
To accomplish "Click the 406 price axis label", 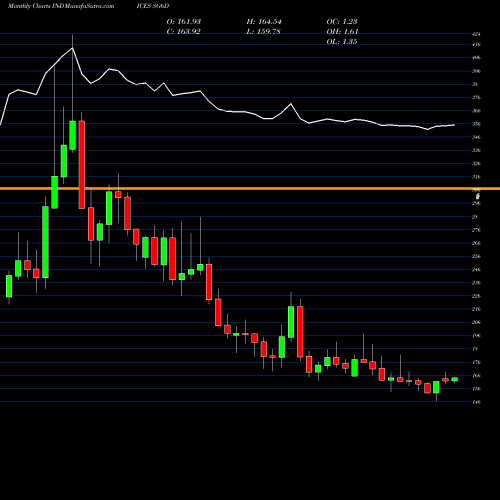I will tap(477, 58).
